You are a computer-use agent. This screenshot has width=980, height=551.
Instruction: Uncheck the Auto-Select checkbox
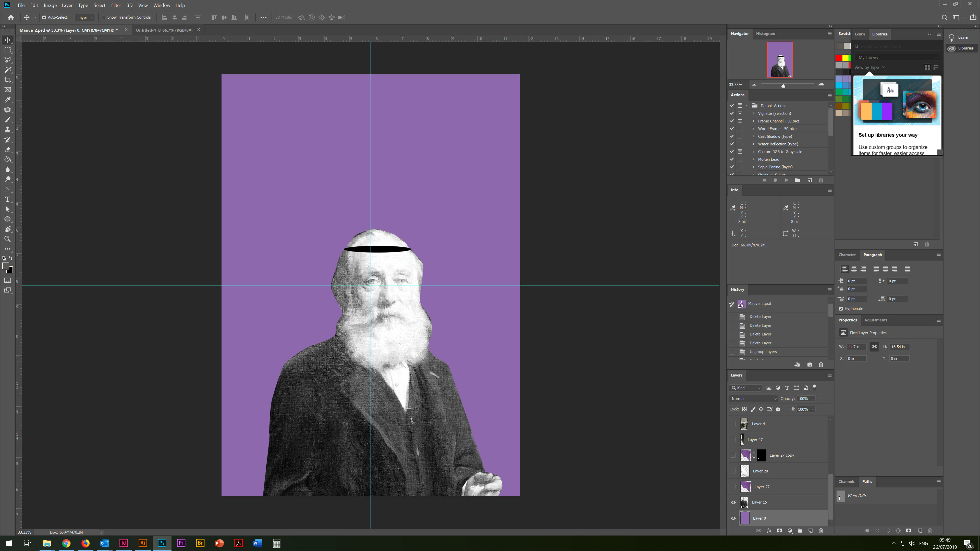[44, 18]
